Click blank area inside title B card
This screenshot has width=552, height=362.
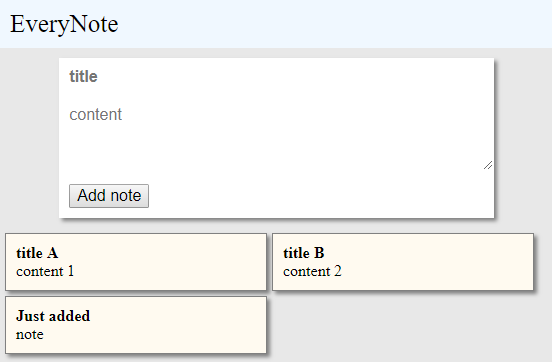click(x=440, y=262)
